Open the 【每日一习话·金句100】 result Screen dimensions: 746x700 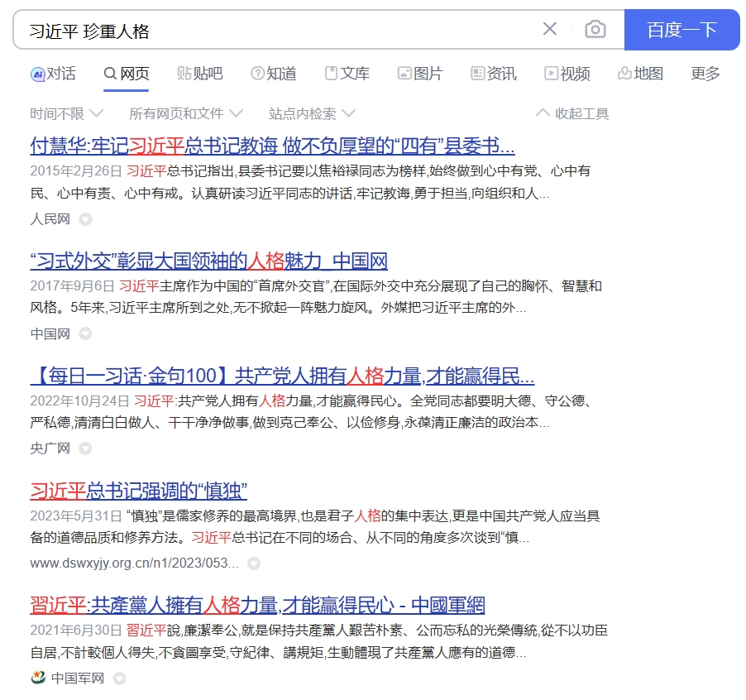click(x=282, y=376)
